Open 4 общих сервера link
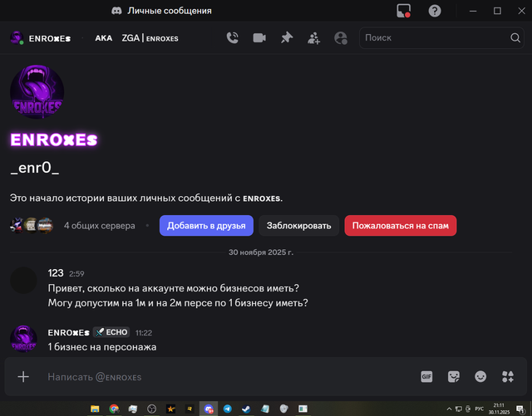 pyautogui.click(x=100, y=226)
